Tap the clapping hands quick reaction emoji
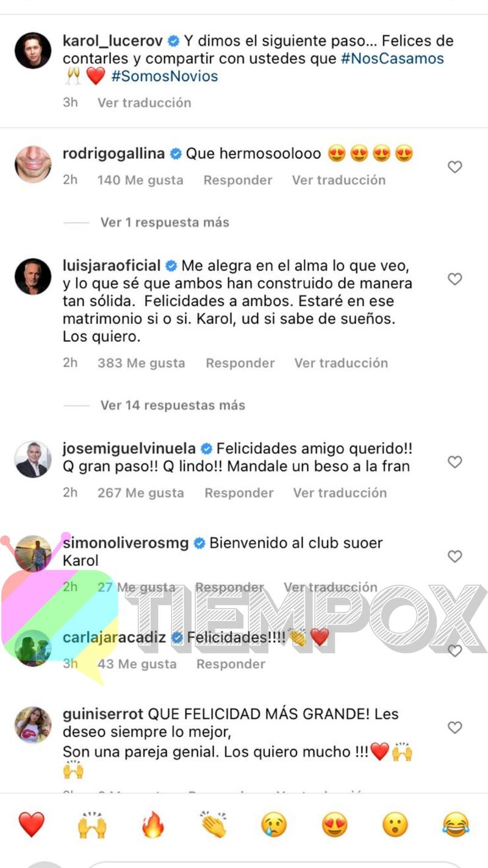 point(213,825)
